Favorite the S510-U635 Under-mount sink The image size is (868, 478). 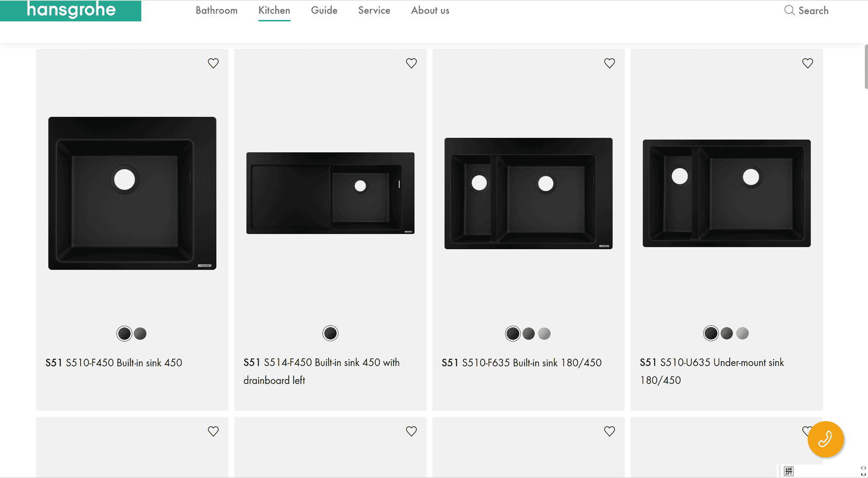(807, 63)
